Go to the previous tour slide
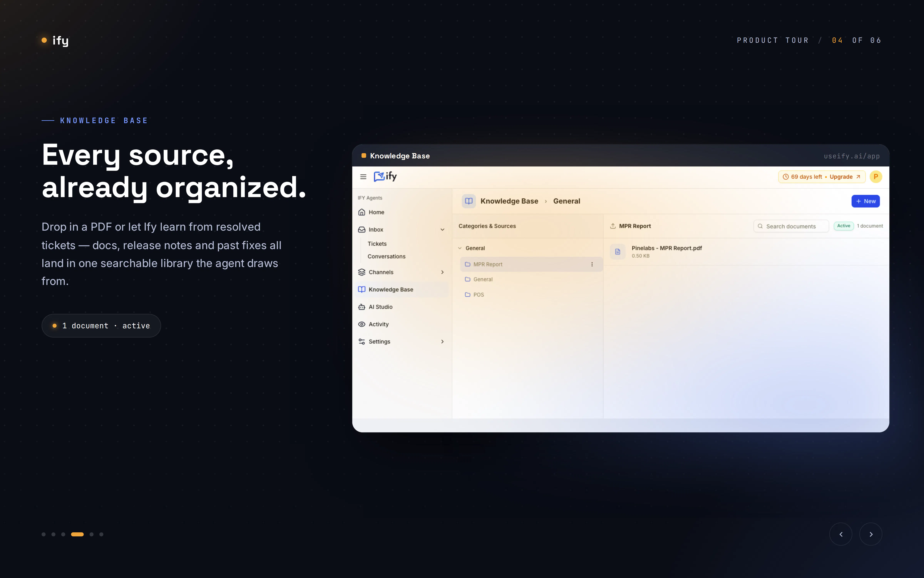924x578 pixels. click(x=840, y=534)
